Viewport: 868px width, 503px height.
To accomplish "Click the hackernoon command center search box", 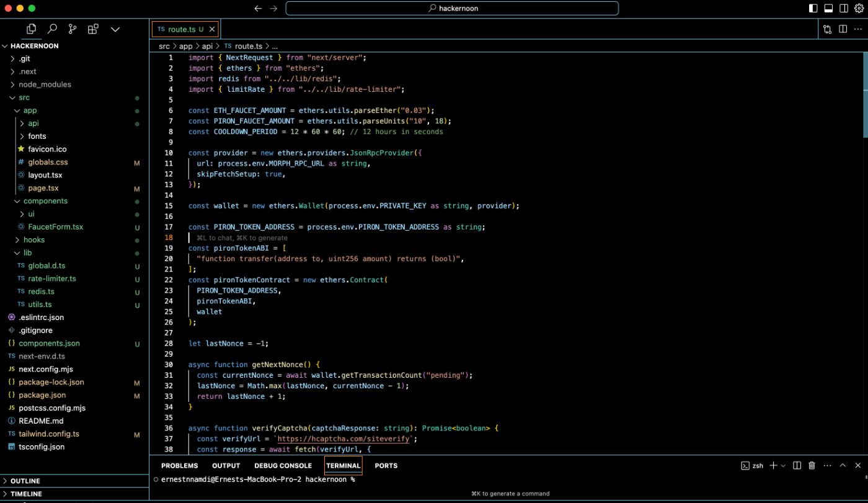I will tap(452, 8).
